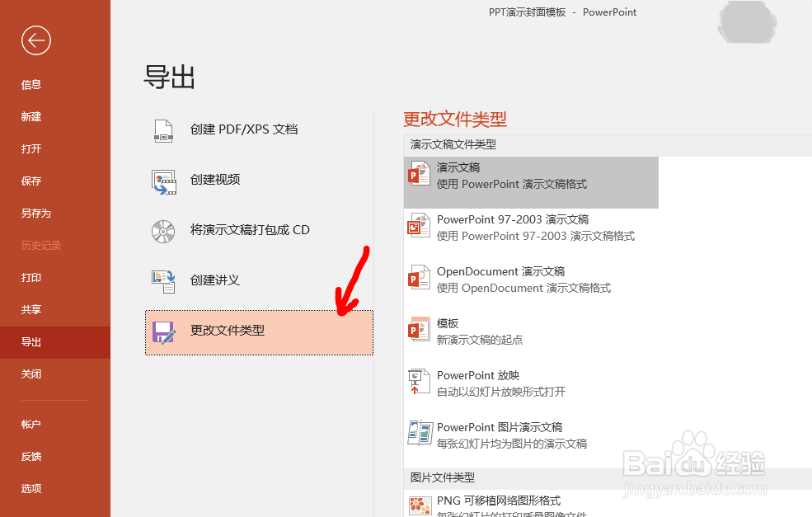Click the Create video (创建视频) icon
This screenshot has height=517, width=812.
tap(164, 182)
